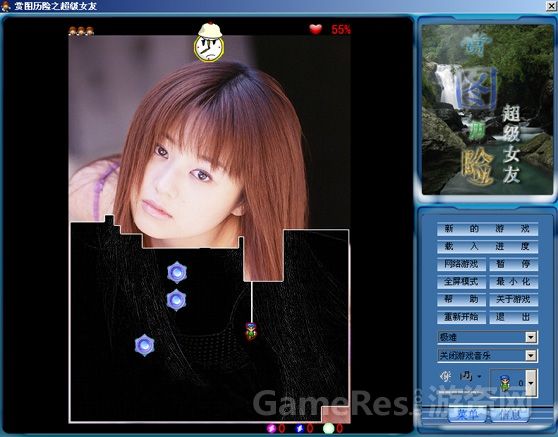Click the count beside the green orb icon
This screenshot has height=437, width=558.
[339, 428]
